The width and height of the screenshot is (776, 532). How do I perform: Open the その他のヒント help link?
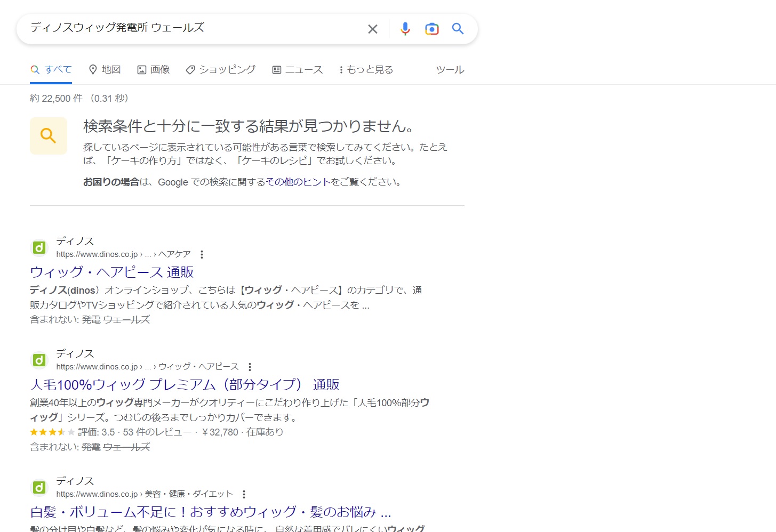point(298,182)
